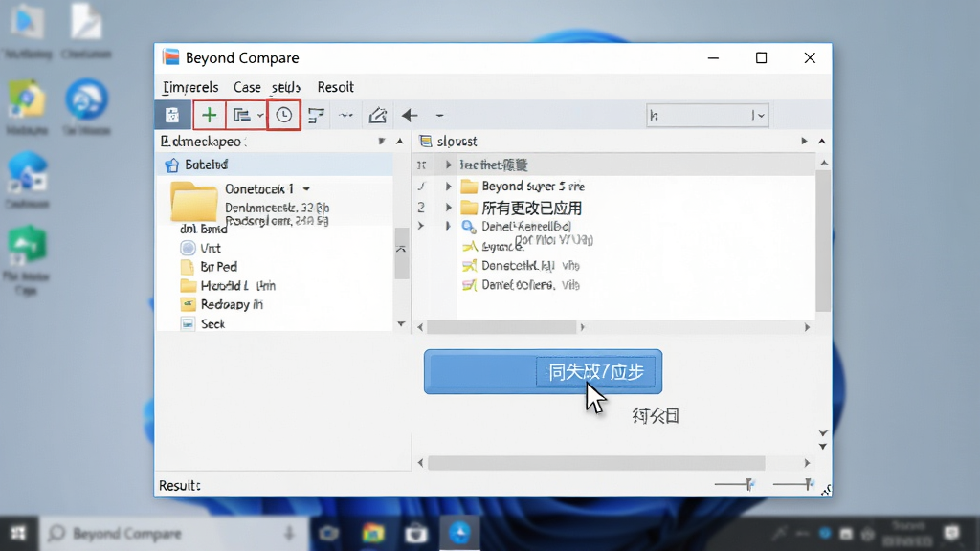This screenshot has width=980, height=551.
Task: Click the left arrow back toolbar icon
Action: (x=410, y=115)
